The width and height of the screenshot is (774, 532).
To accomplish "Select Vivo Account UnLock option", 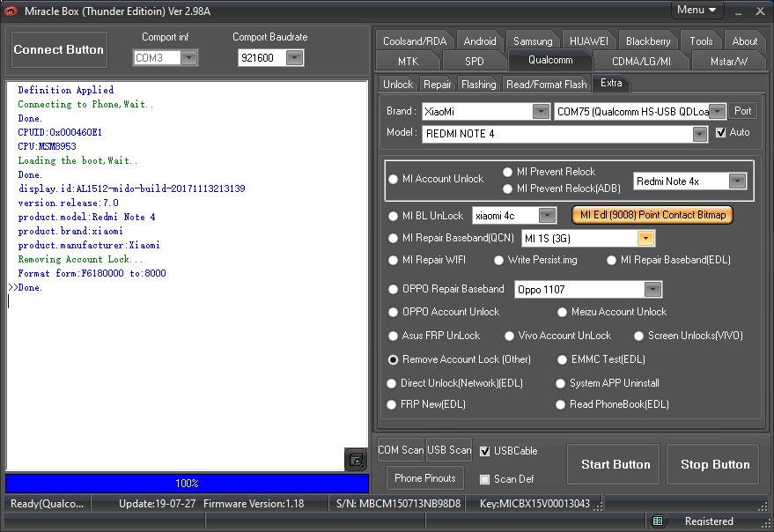I will pyautogui.click(x=510, y=336).
